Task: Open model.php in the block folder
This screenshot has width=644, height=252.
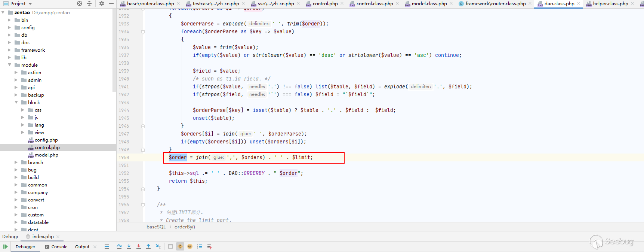Action: (46, 155)
